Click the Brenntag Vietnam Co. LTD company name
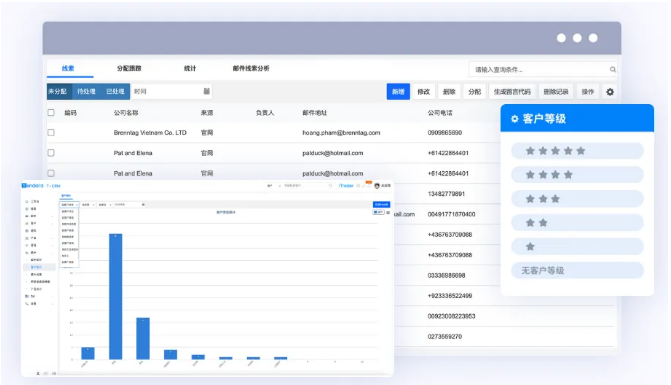The width and height of the screenshot is (671, 385). 150,133
